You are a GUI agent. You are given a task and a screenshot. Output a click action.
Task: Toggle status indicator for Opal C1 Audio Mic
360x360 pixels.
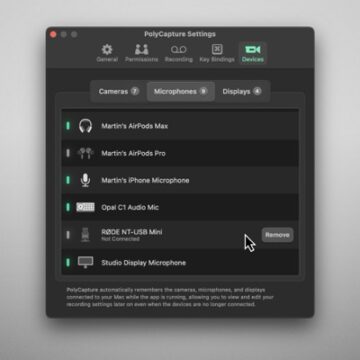point(68,207)
